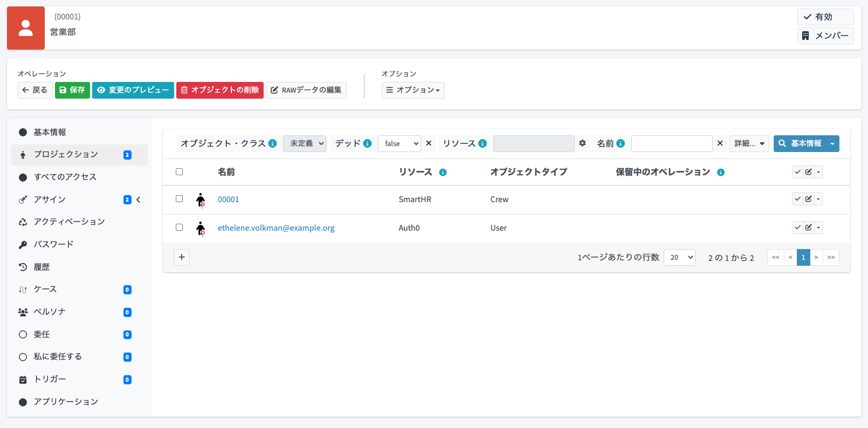
Task: Open アプリケーション in the side menu
Action: (x=79, y=402)
